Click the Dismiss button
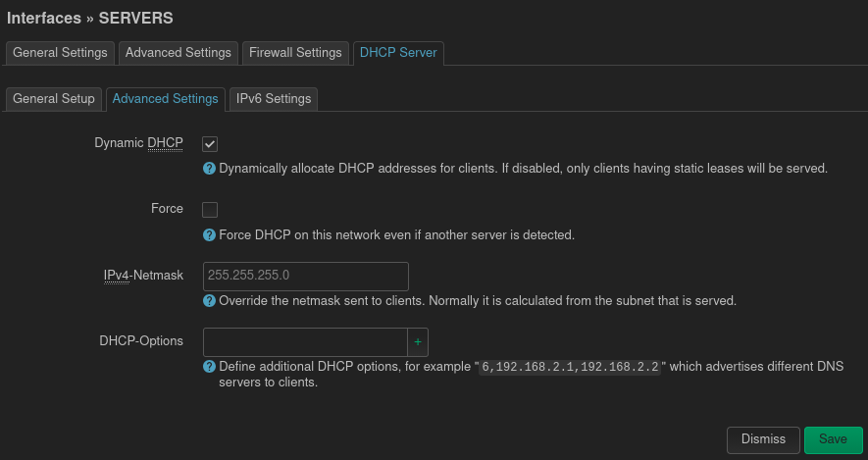The height and width of the screenshot is (460, 868). pos(763,439)
